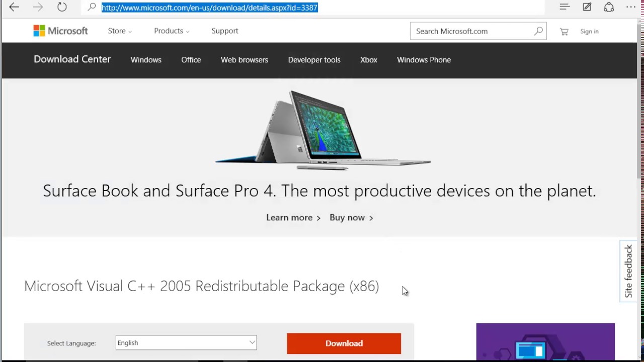
Task: Click the browser back arrow
Action: click(x=14, y=7)
